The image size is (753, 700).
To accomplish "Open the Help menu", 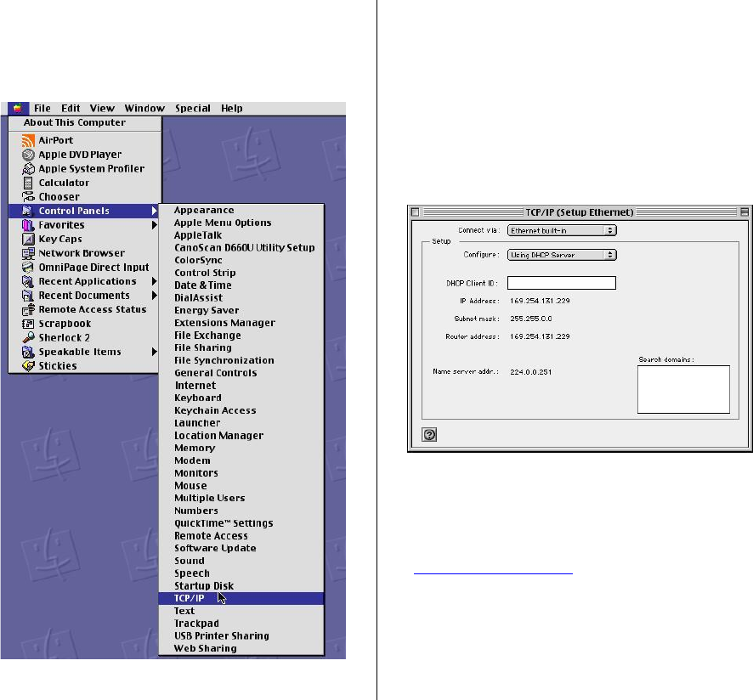I will [232, 108].
